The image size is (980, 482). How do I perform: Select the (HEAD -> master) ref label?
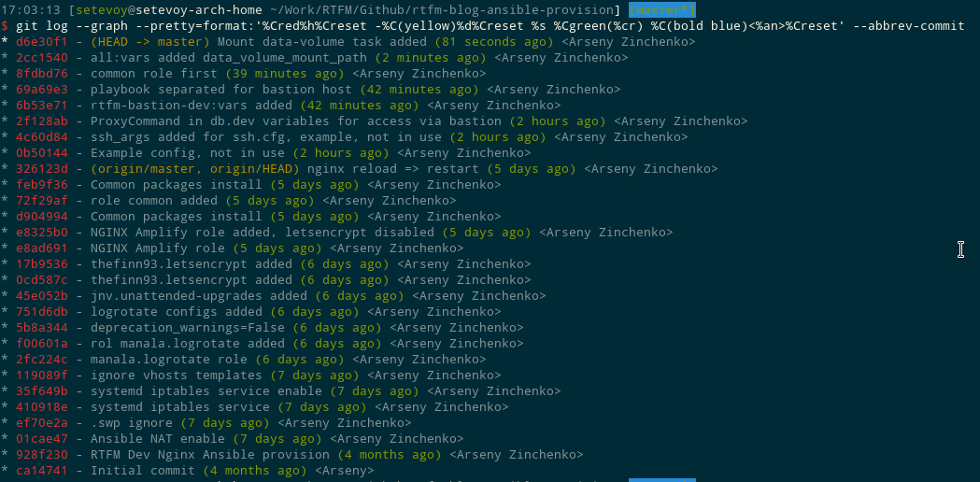[x=150, y=42]
